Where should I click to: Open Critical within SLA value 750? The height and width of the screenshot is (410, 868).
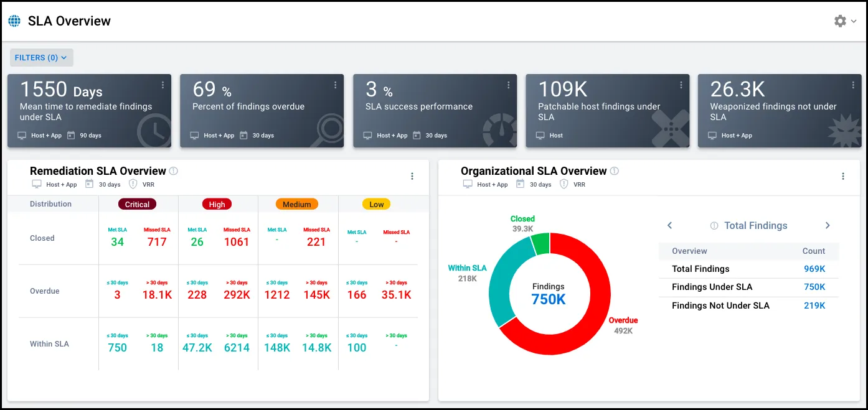click(x=117, y=348)
